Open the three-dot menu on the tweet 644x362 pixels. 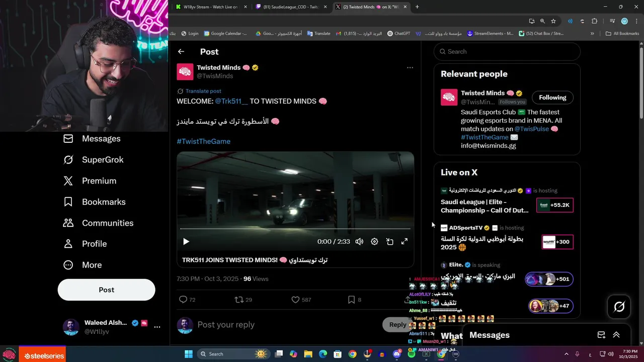pos(410,67)
